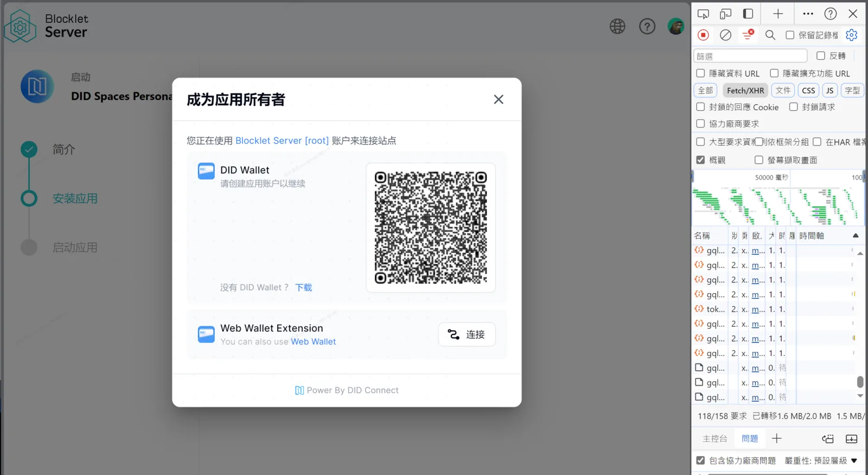Click the Blocklet Server logo
Screen dimensions: 868x475
coord(46,26)
